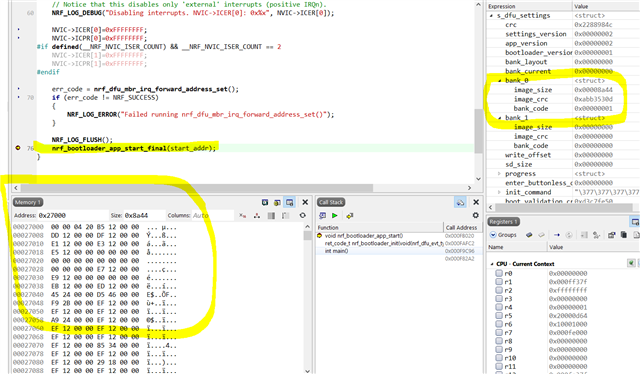Click the memory layout icon left of refresh
This screenshot has height=374, width=640.
click(x=285, y=216)
